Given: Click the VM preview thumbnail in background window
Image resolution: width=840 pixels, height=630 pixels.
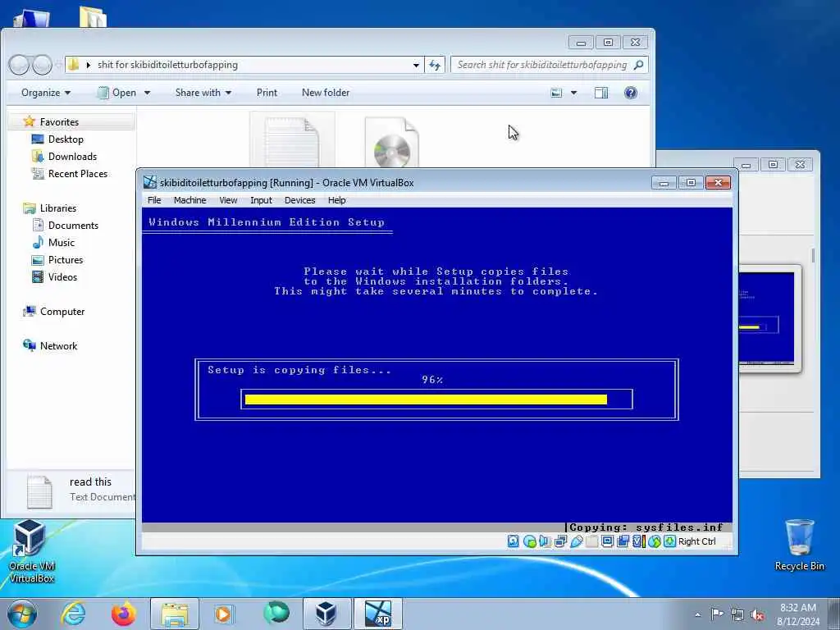Looking at the screenshot, I should coord(767,318).
